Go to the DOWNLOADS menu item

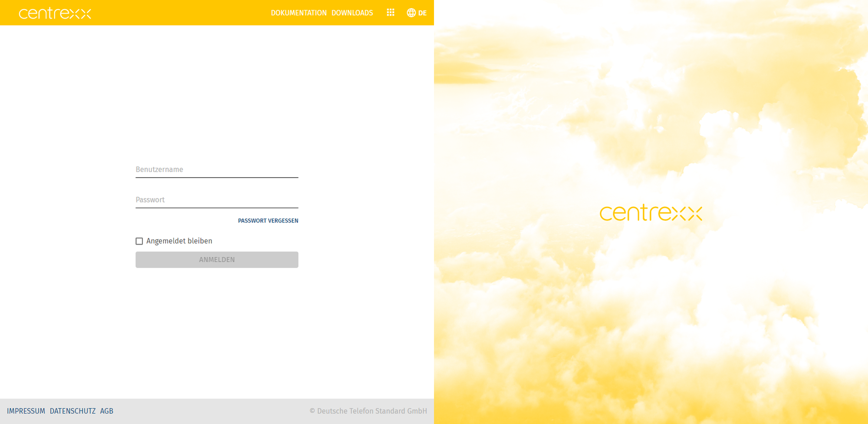point(352,13)
